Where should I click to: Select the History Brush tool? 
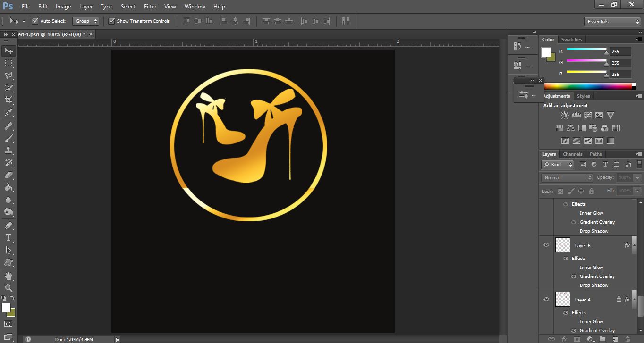[8, 163]
